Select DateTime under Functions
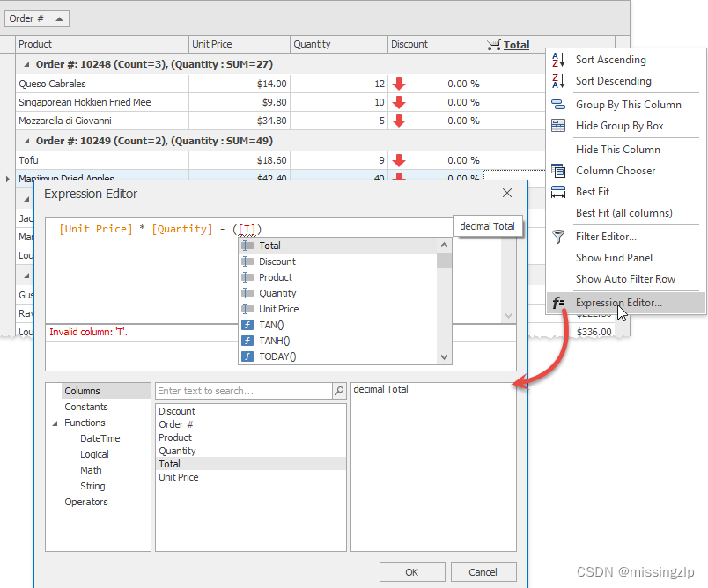Image resolution: width=708 pixels, height=588 pixels. point(100,438)
